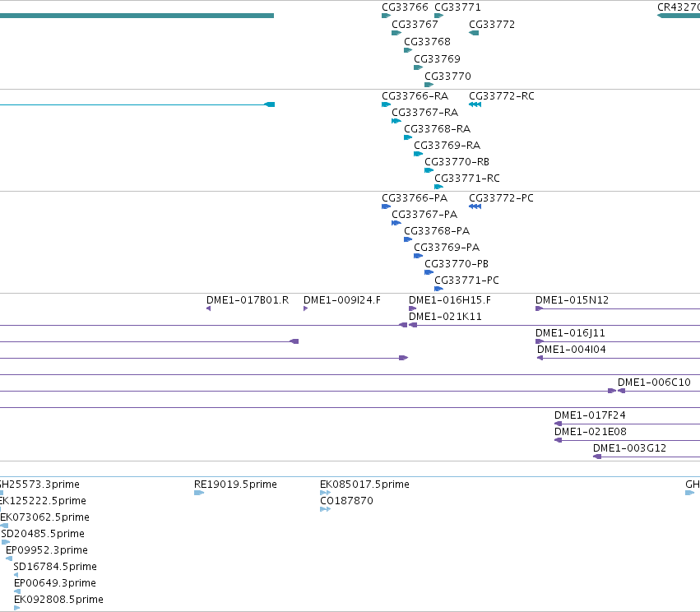Select the DME1-021E08 BAC label
This screenshot has height=612, width=700.
(590, 432)
